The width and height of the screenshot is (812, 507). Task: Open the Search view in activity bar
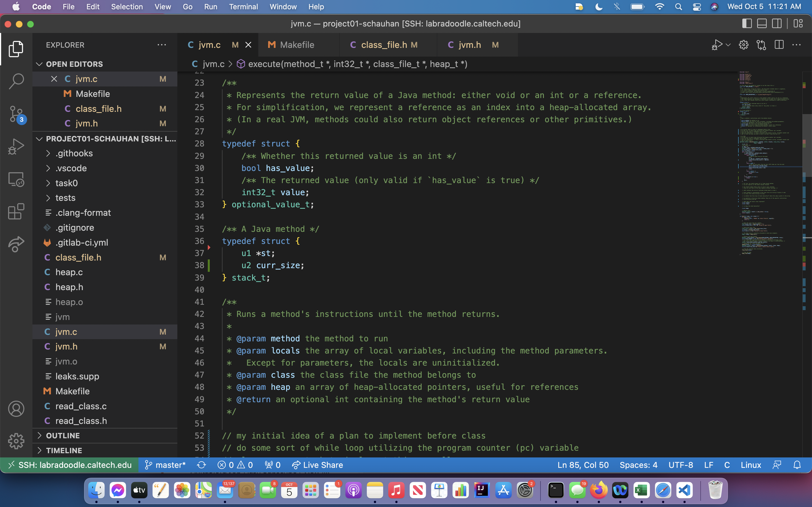pos(16,81)
